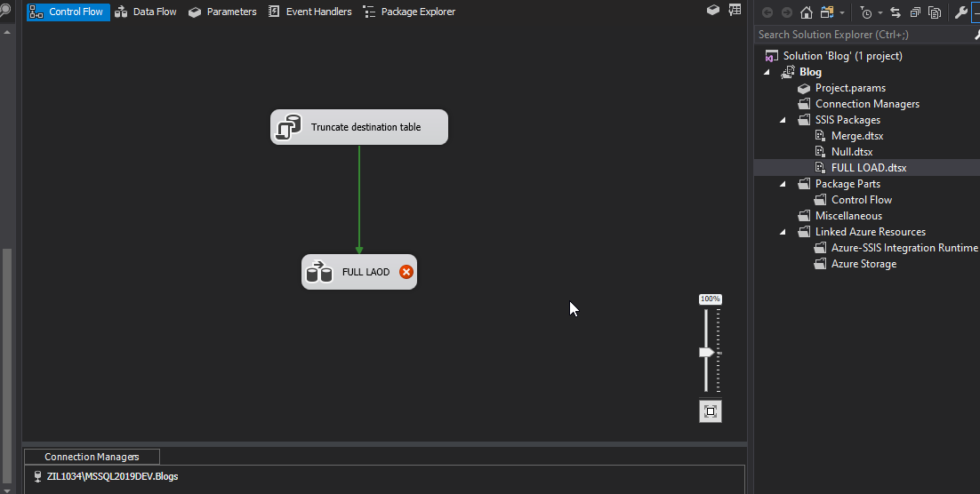Viewport: 980px width, 494px height.
Task: Click the magnifier icon at top-left edge
Action: (x=5, y=10)
